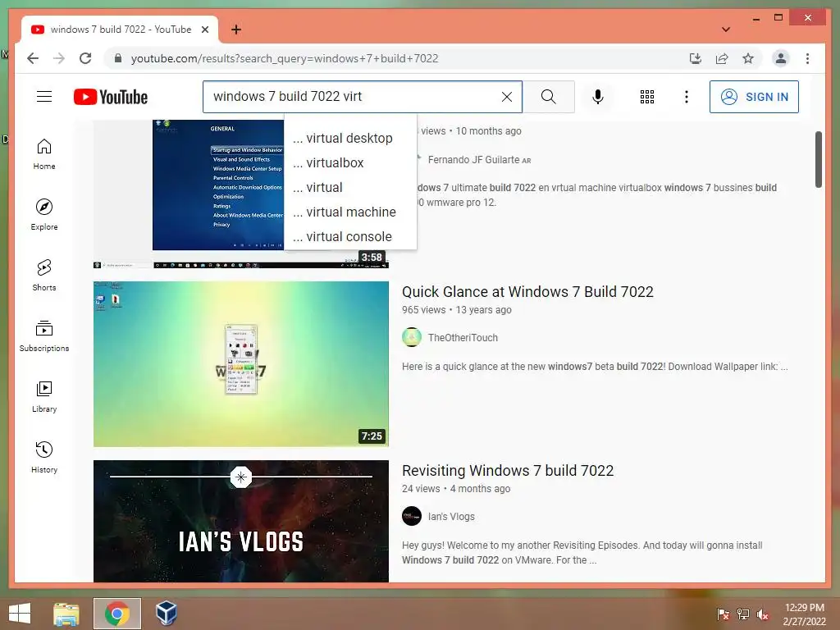Click TheOtheriTouch channel avatar
This screenshot has height=630, width=840.
412,337
